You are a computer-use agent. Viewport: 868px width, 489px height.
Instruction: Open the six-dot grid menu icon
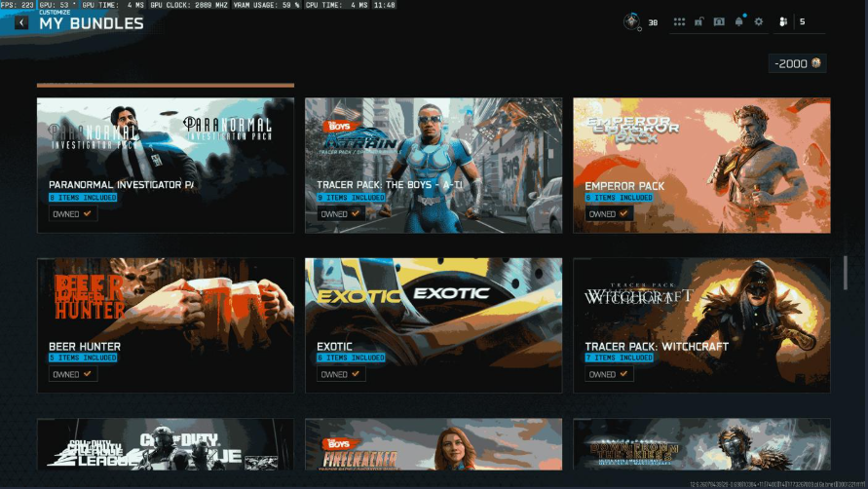[679, 22]
